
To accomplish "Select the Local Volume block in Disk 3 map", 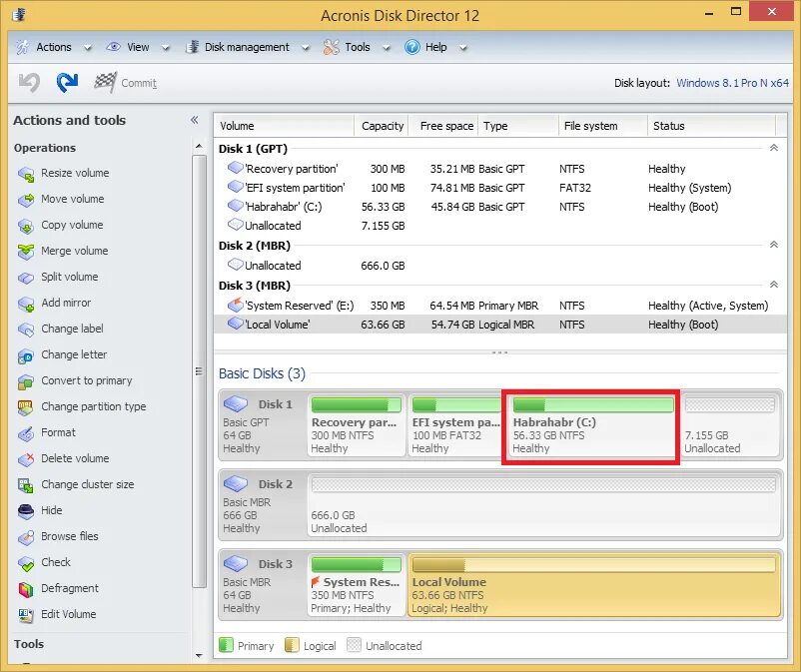I will click(x=594, y=585).
